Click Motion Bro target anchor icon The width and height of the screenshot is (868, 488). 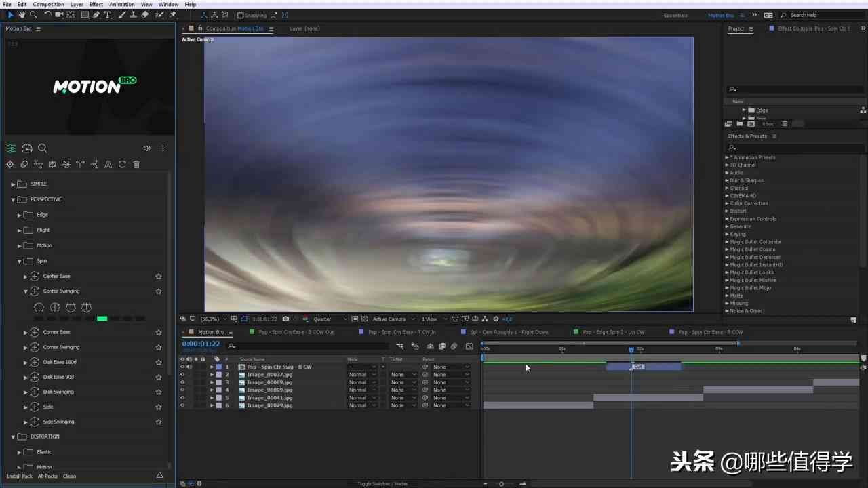[x=9, y=164]
